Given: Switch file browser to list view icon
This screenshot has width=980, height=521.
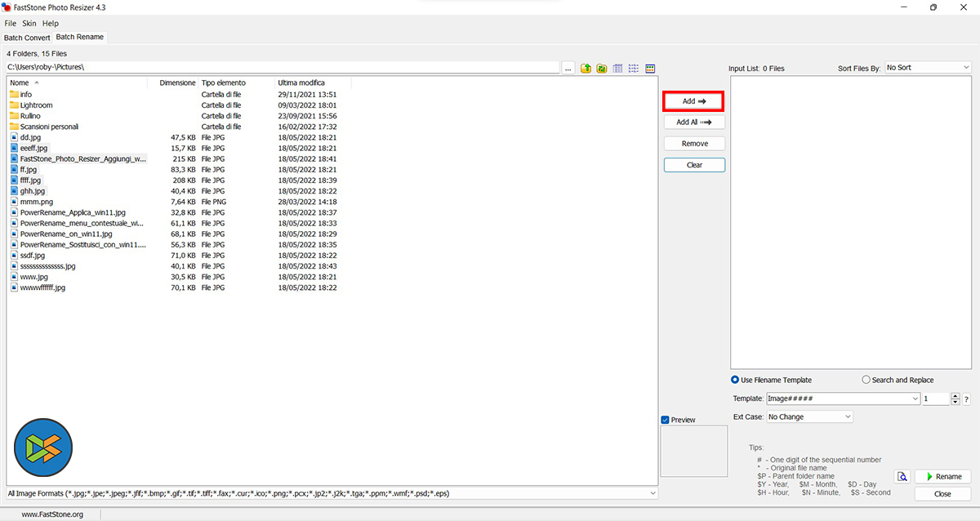Looking at the screenshot, I should point(634,68).
